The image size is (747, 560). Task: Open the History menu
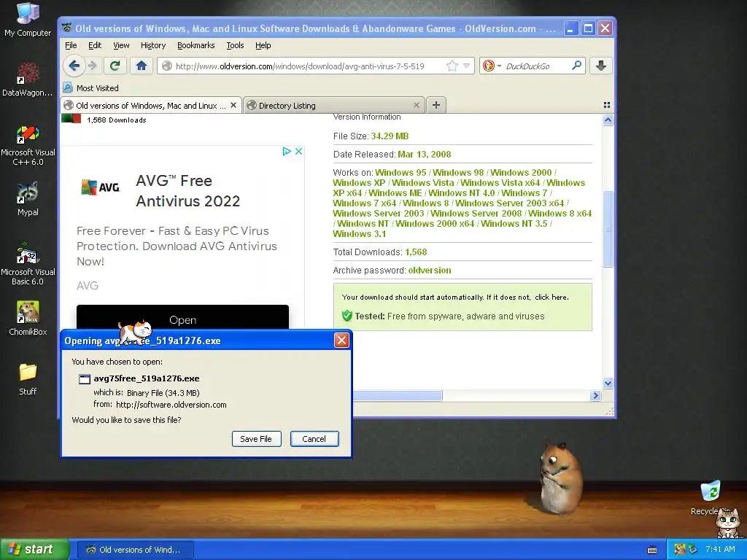pyautogui.click(x=153, y=45)
